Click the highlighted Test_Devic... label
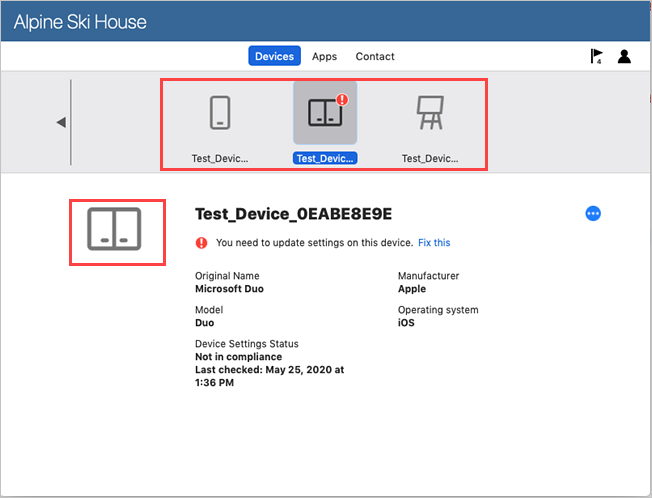This screenshot has height=498, width=652. [x=325, y=158]
